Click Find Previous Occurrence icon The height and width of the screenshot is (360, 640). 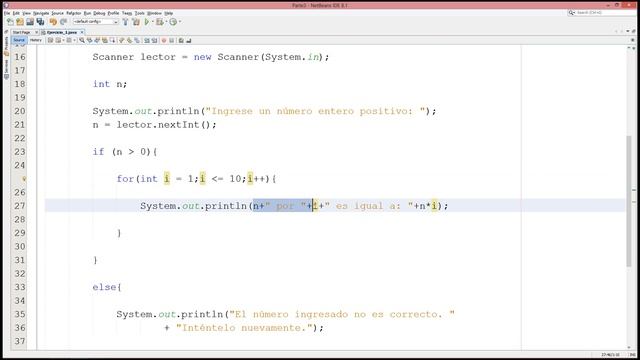tap(89, 40)
